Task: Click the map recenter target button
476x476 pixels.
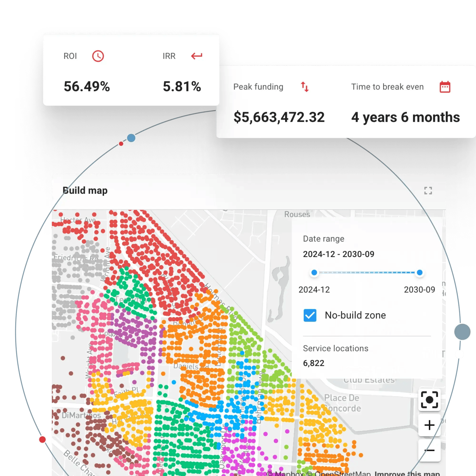Action: [429, 400]
